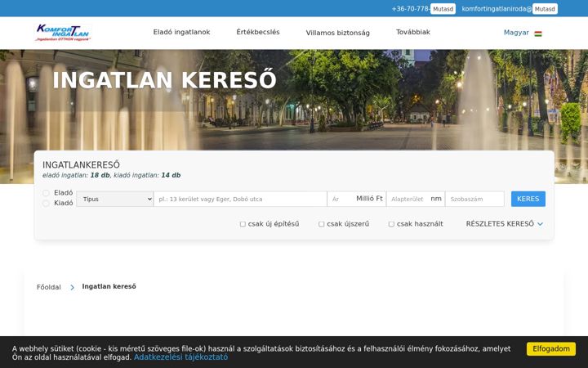Go to Főoldal in the breadcrumb
Viewport: 588px width, 368px height.
pyautogui.click(x=49, y=287)
